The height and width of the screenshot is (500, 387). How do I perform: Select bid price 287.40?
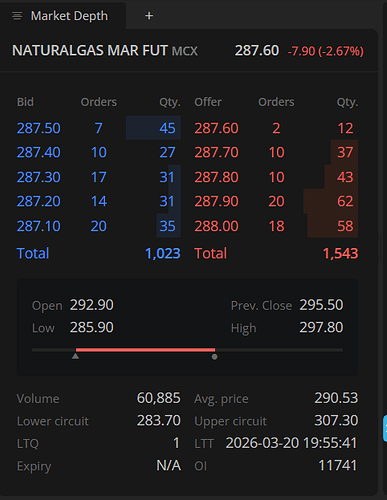(39, 153)
